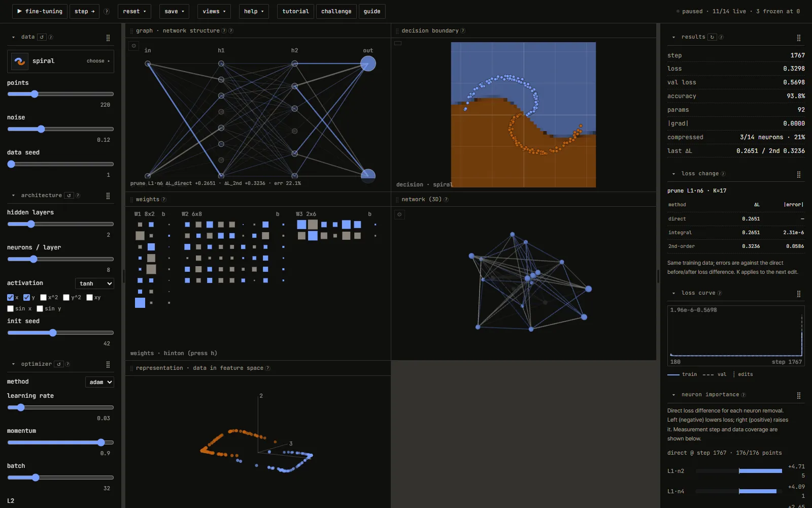Open the neuron importance help icon

tap(743, 395)
